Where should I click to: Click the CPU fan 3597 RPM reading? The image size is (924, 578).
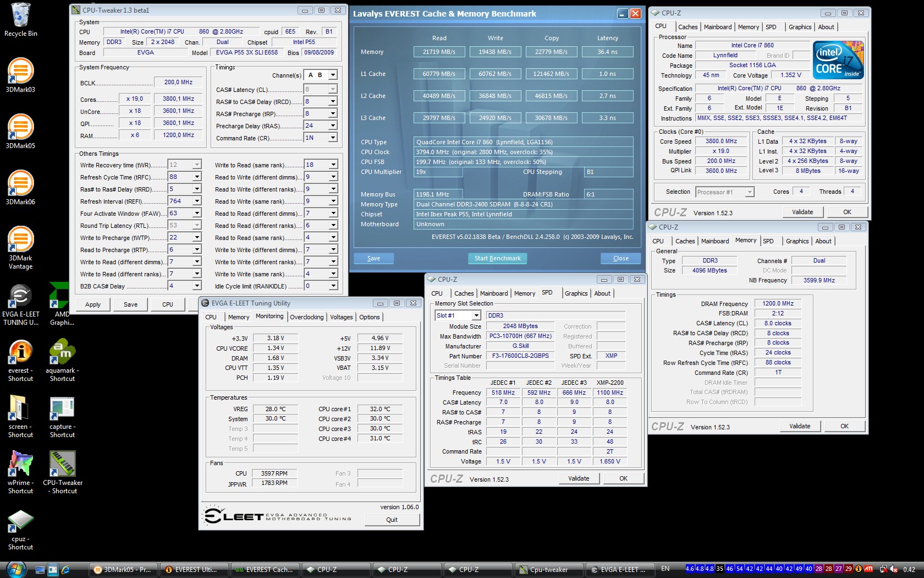tap(274, 473)
